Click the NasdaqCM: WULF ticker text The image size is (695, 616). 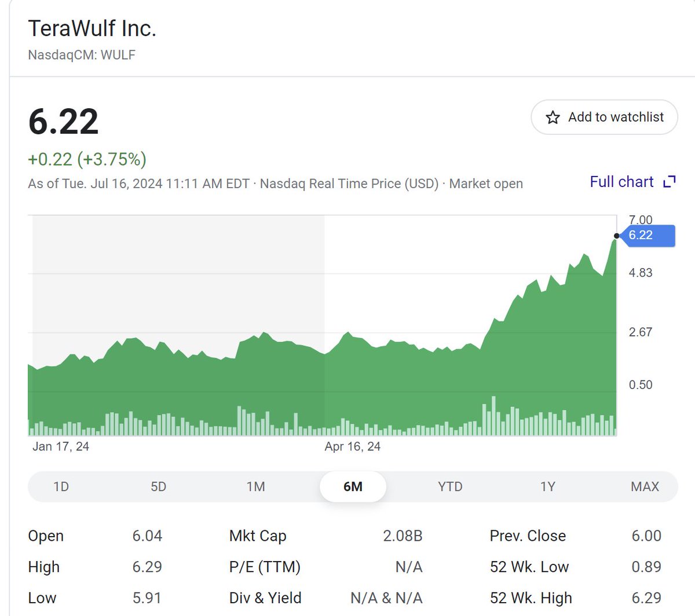82,55
